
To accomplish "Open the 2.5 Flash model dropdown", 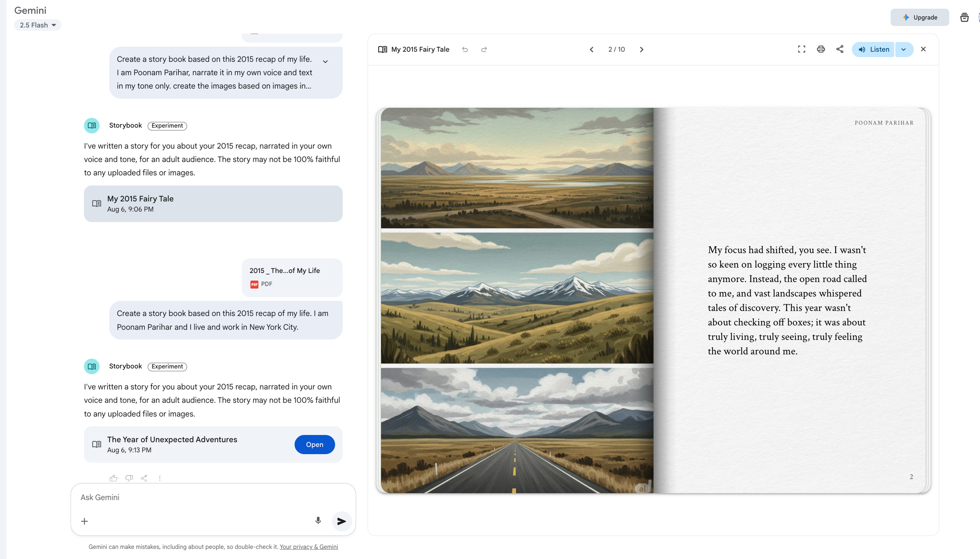I will click(x=38, y=25).
